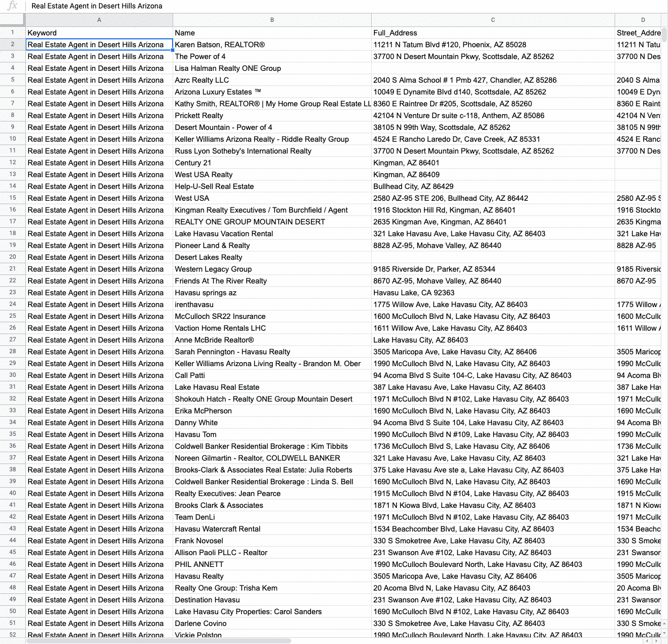Screen dimensions: 668x644
Task: Select 'Desert Mountain - Power of 4' cell
Action: click(272, 127)
